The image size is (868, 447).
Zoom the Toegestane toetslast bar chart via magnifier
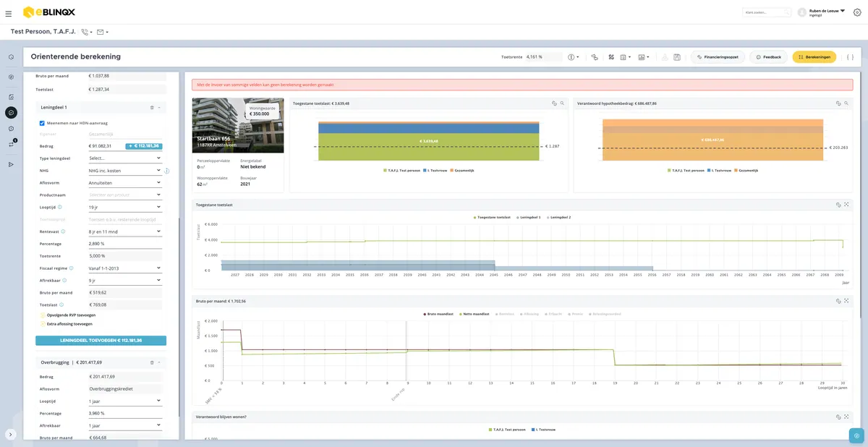562,103
